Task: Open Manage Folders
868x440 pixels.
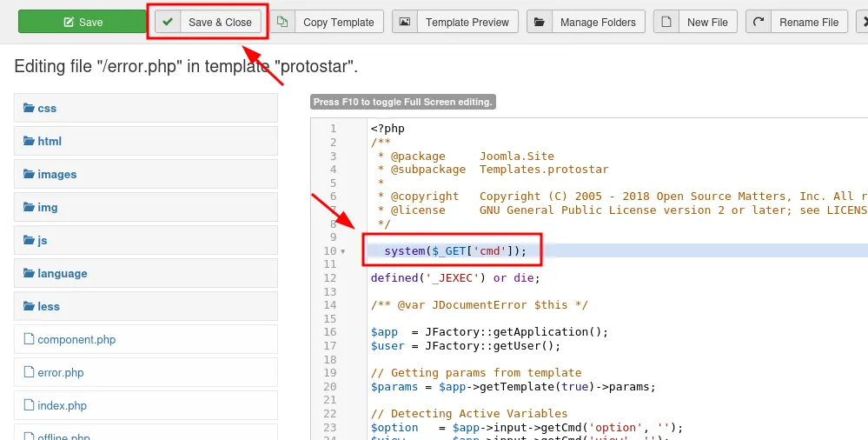Action: (586, 22)
